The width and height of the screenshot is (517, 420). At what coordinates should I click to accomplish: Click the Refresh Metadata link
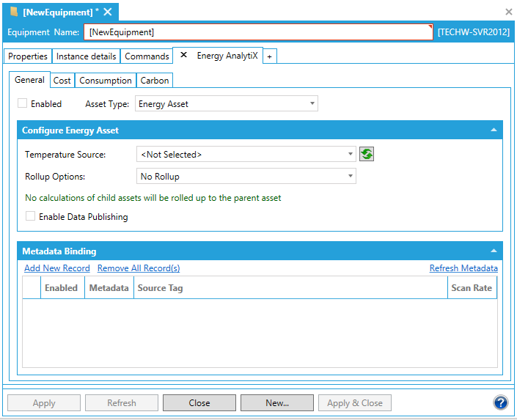click(463, 268)
